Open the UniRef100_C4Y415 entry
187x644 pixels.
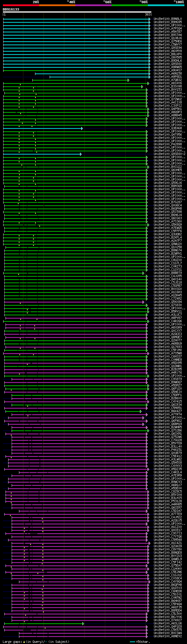tap(168, 402)
